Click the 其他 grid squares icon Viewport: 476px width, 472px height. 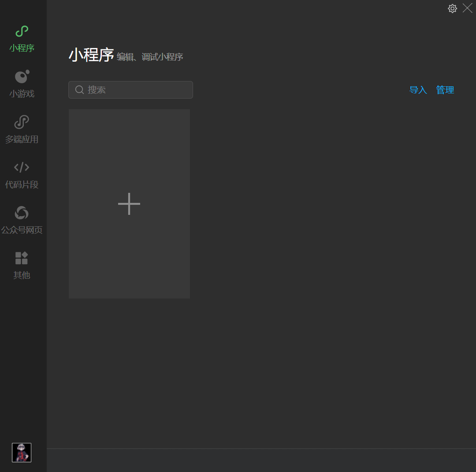click(22, 258)
